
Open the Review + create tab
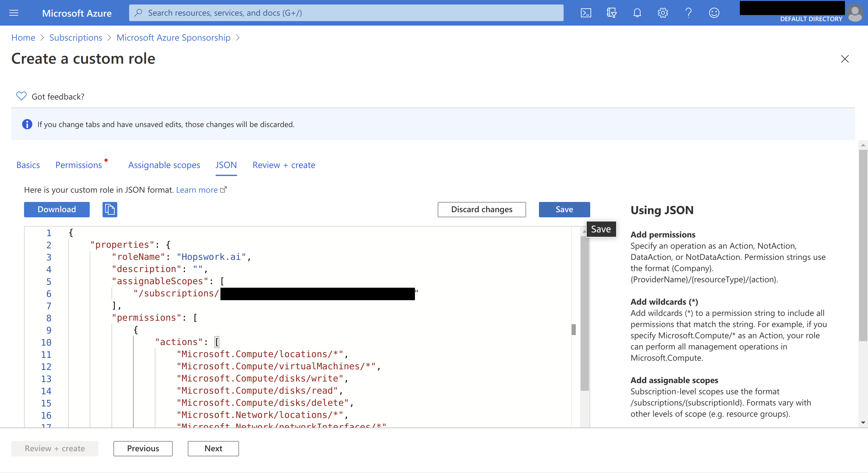click(284, 165)
